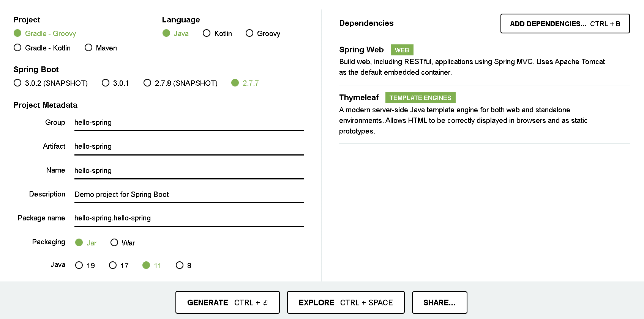Focus the Package name field

pyautogui.click(x=189, y=218)
